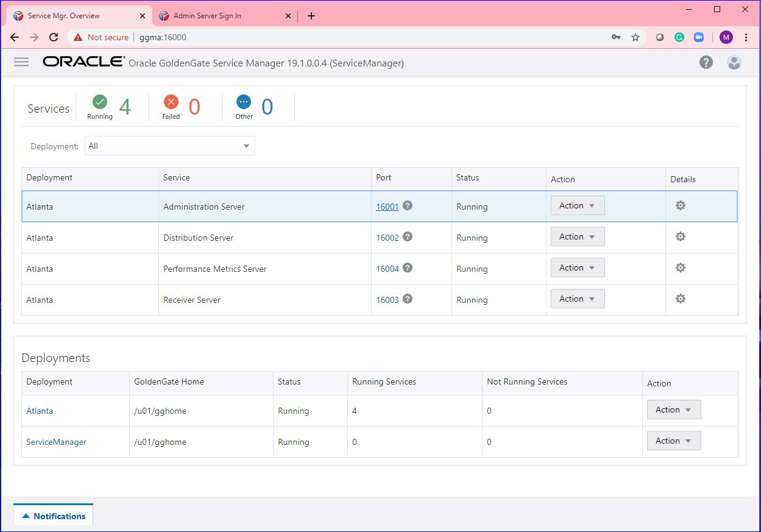Click the ORACLE logo
761x532 pixels.
point(83,62)
